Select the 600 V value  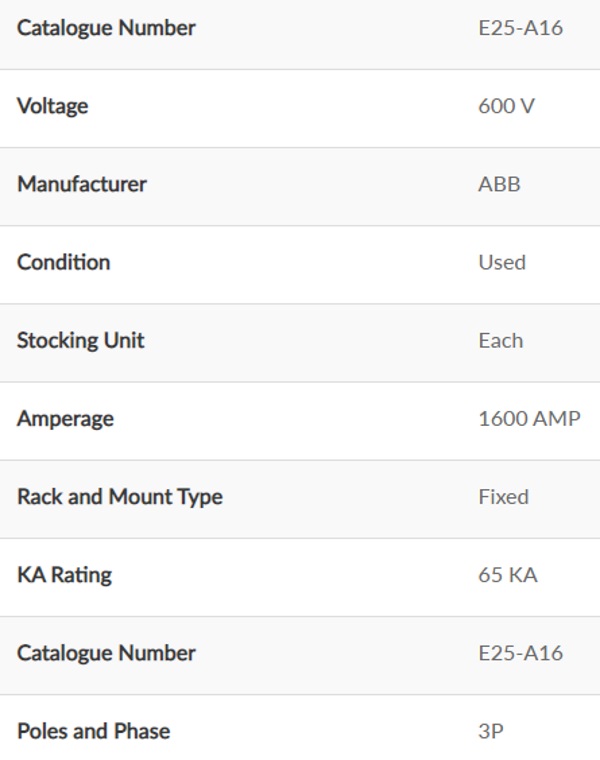pos(506,106)
